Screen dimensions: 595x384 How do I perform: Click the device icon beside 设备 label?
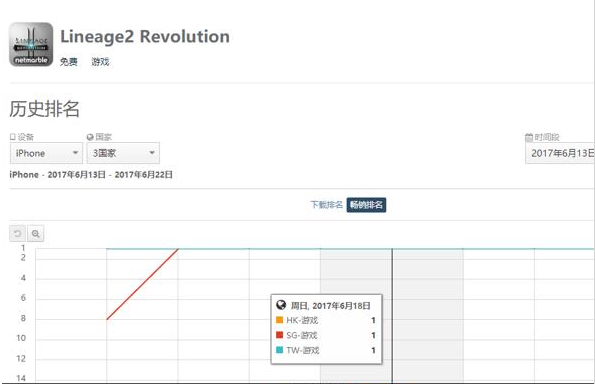pos(13,137)
